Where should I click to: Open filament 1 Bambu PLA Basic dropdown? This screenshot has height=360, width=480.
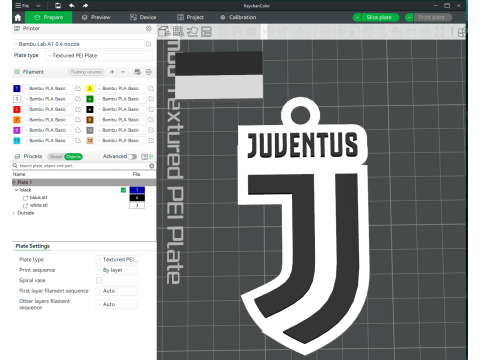pyautogui.click(x=48, y=88)
